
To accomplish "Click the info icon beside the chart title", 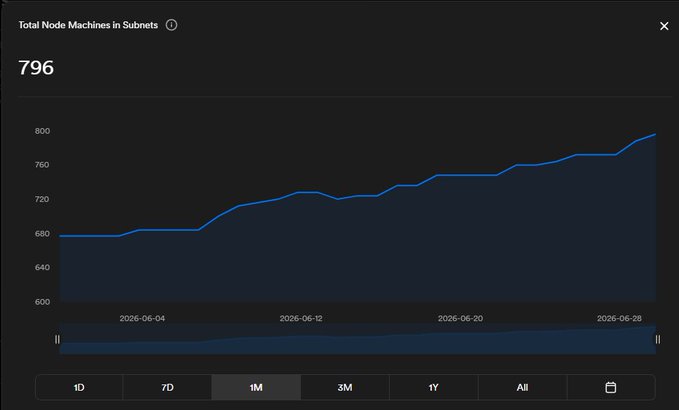I will point(171,25).
